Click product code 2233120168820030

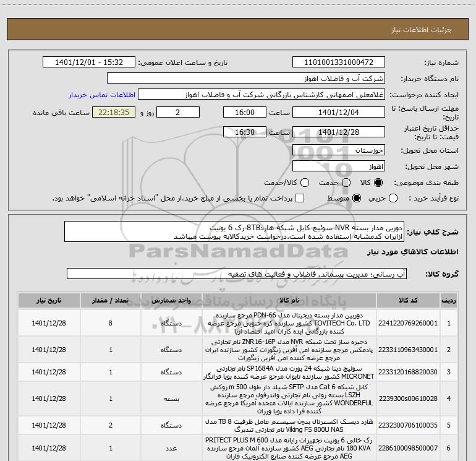(408, 372)
